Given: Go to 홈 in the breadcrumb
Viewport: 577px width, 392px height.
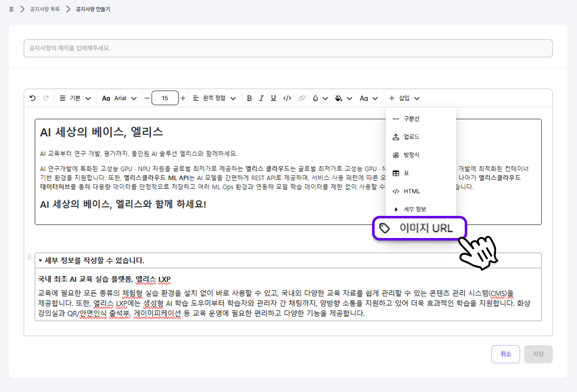Looking at the screenshot, I should click(12, 9).
